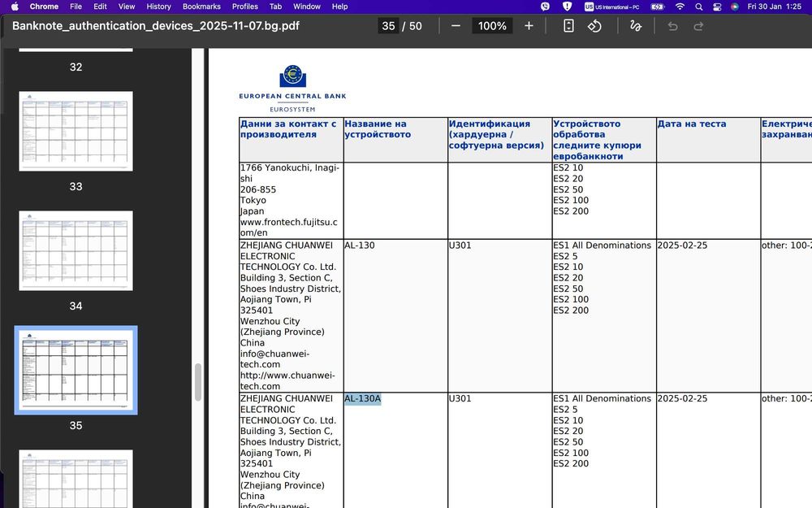Click the shield security icon in menu bar
The height and width of the screenshot is (508, 812).
[x=567, y=7]
